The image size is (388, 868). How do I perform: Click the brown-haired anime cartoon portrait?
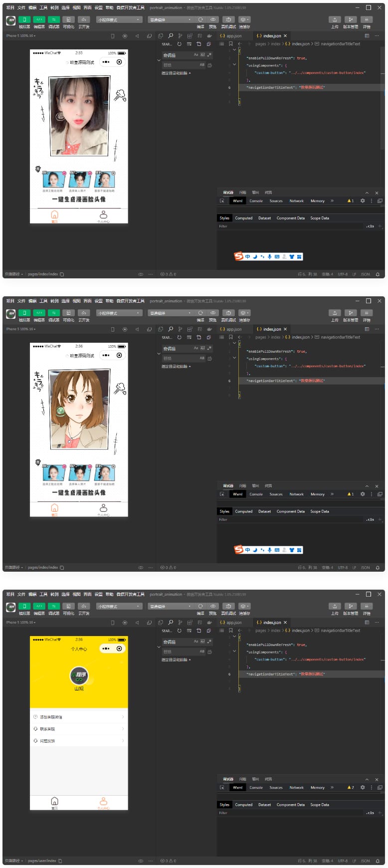[79, 409]
